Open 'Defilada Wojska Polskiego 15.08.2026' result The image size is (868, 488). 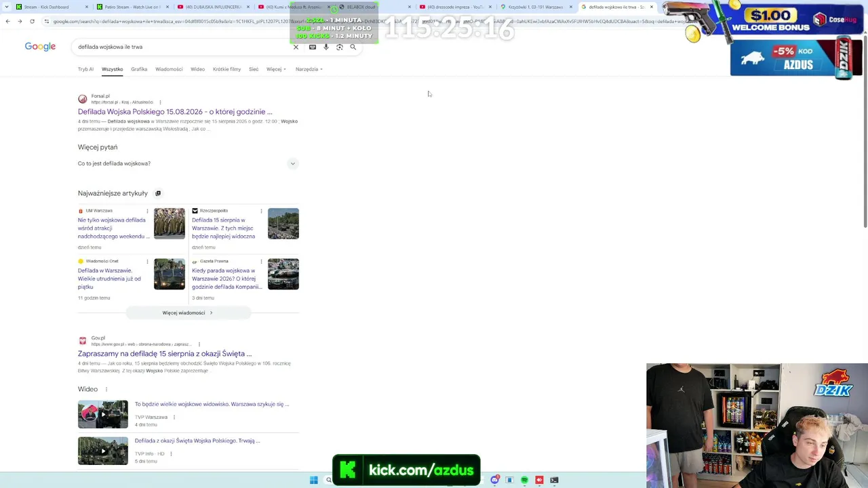click(x=175, y=112)
